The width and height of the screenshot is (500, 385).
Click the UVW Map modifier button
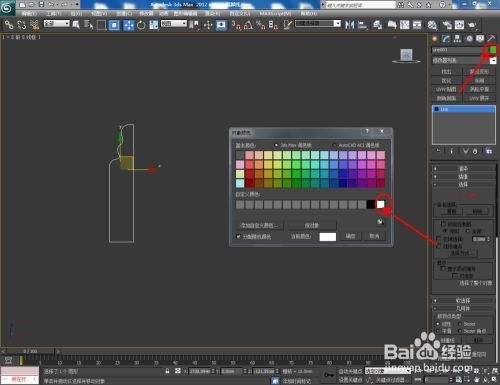click(x=446, y=89)
